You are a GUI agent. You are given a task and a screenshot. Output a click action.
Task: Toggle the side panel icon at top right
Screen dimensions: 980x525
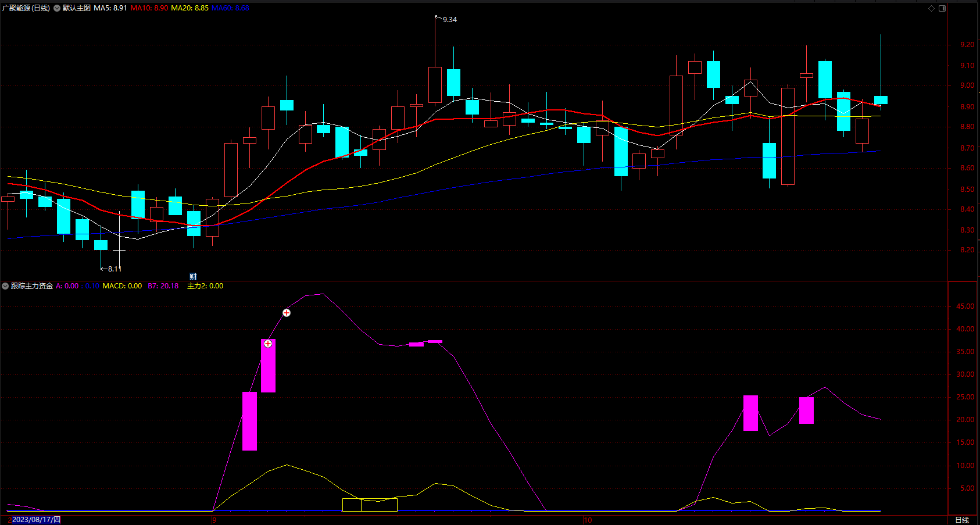(942, 8)
